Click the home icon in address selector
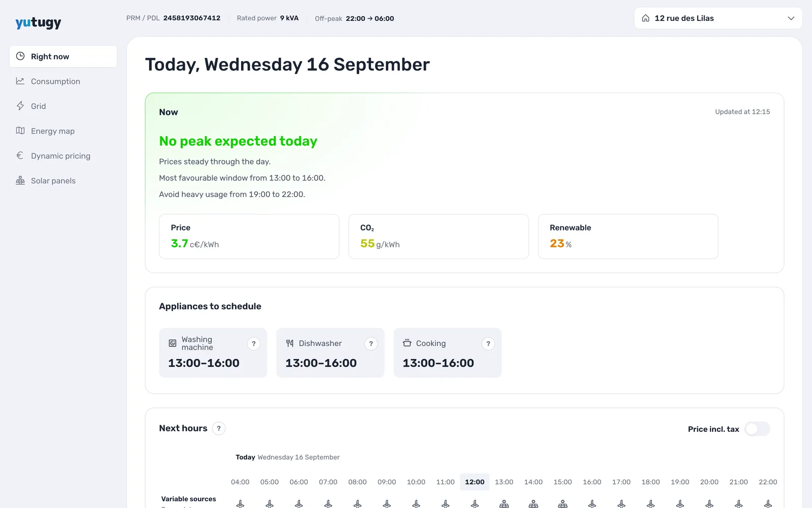Screen dimensions: 812x508 click(x=646, y=18)
